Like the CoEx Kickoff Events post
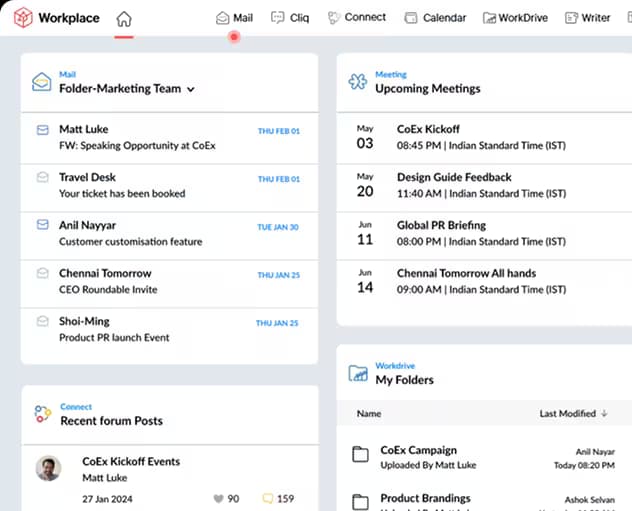This screenshot has width=632, height=511. [218, 499]
